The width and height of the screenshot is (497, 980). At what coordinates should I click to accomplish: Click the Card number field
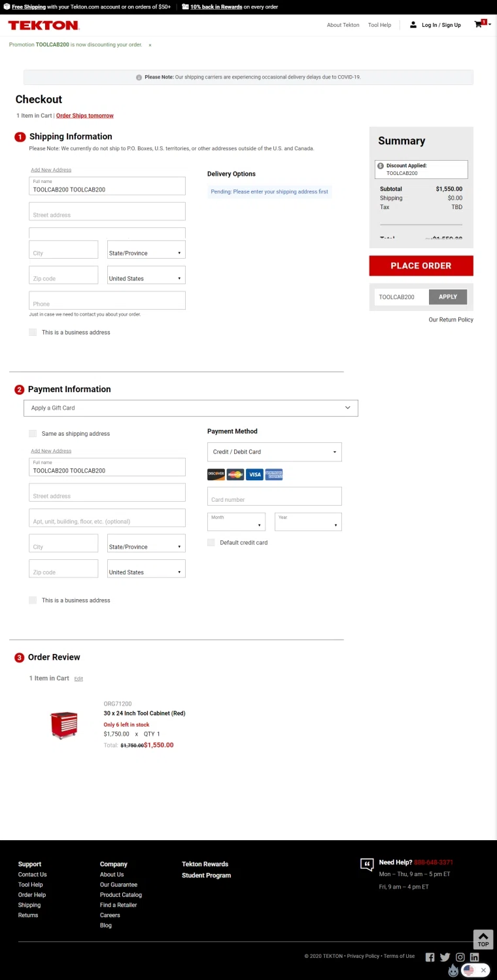pyautogui.click(x=275, y=496)
